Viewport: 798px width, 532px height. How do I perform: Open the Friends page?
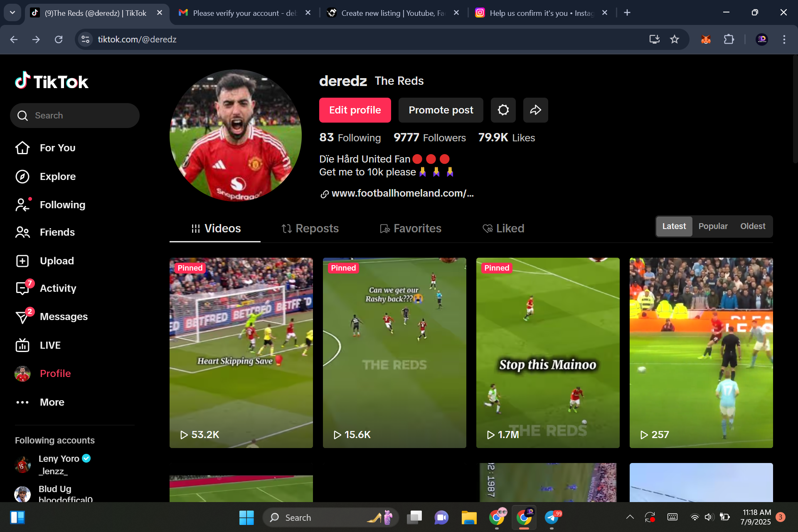tap(45, 232)
